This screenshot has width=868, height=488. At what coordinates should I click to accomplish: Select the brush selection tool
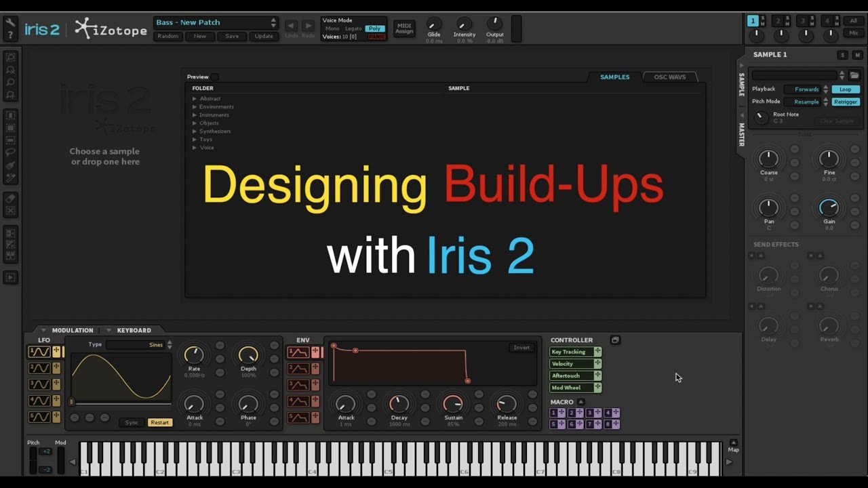coord(11,166)
